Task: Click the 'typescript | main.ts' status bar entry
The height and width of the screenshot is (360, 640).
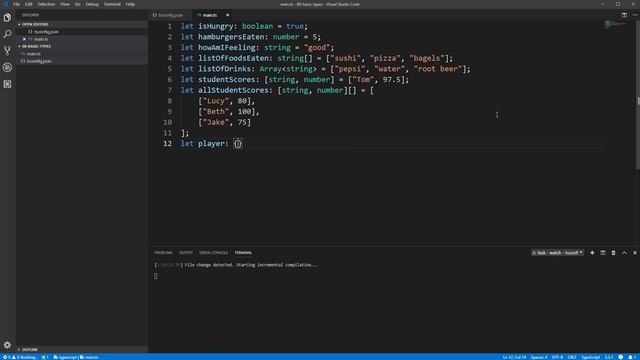Action: click(x=76, y=357)
